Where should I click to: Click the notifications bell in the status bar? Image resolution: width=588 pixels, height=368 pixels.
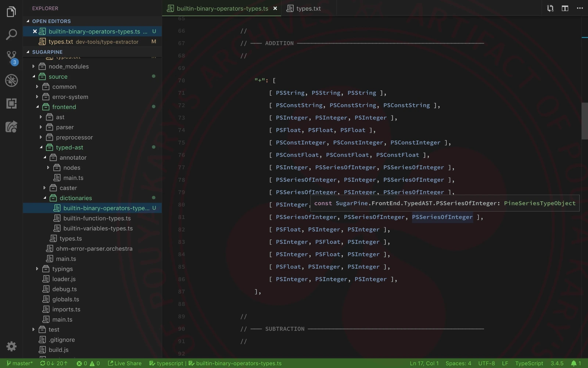(575, 363)
